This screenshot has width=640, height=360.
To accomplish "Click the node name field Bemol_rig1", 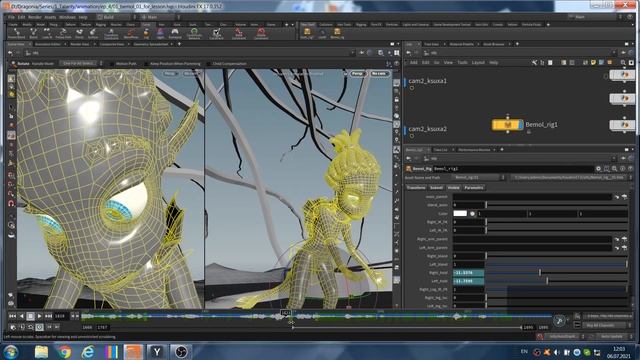I will (513, 169).
